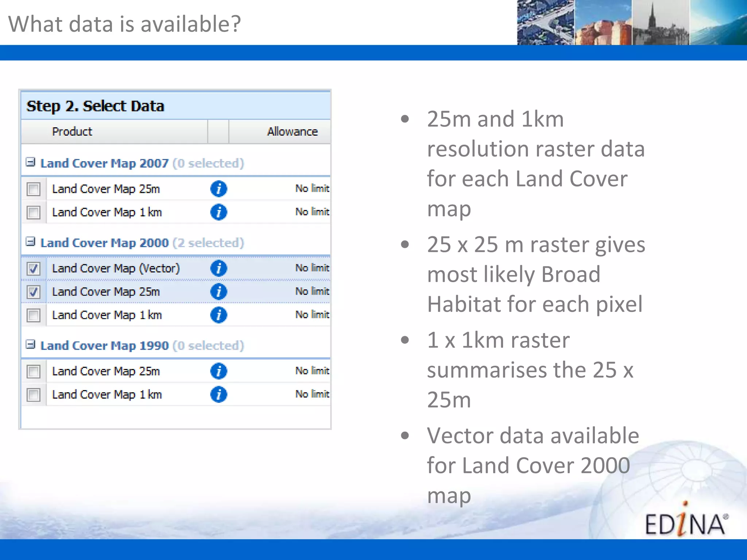Click the Allowance column header
Screen dimensions: 747x560
280,131
